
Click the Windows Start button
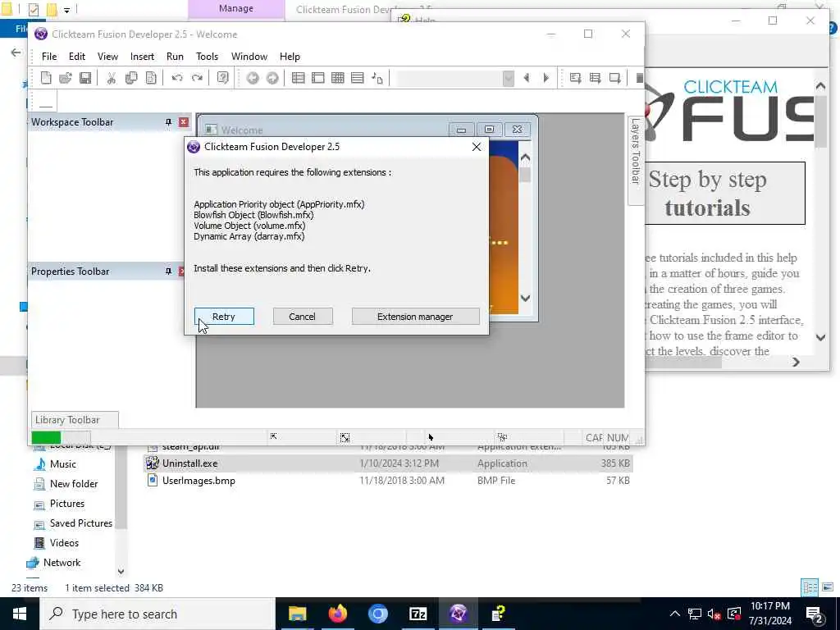pos(20,614)
